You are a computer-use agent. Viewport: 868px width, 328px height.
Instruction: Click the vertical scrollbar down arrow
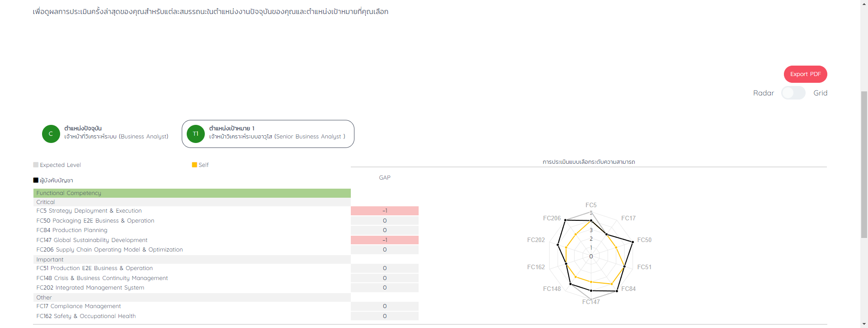[864, 324]
